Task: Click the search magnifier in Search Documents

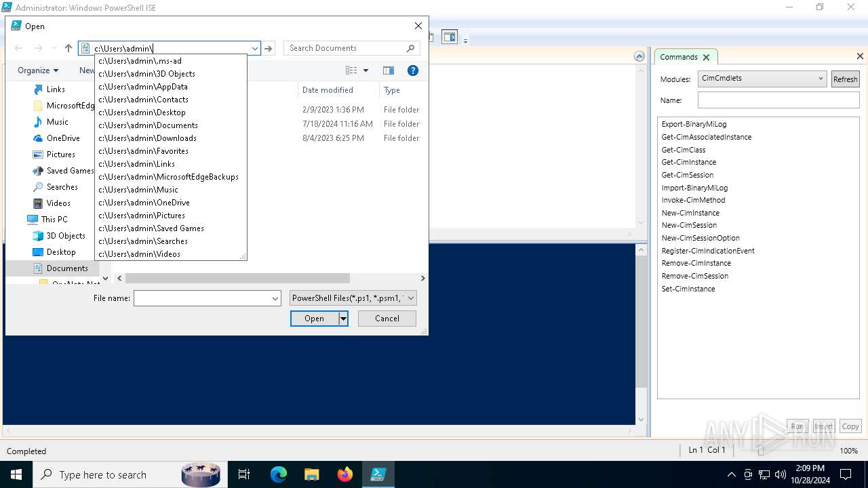Action: tap(410, 48)
